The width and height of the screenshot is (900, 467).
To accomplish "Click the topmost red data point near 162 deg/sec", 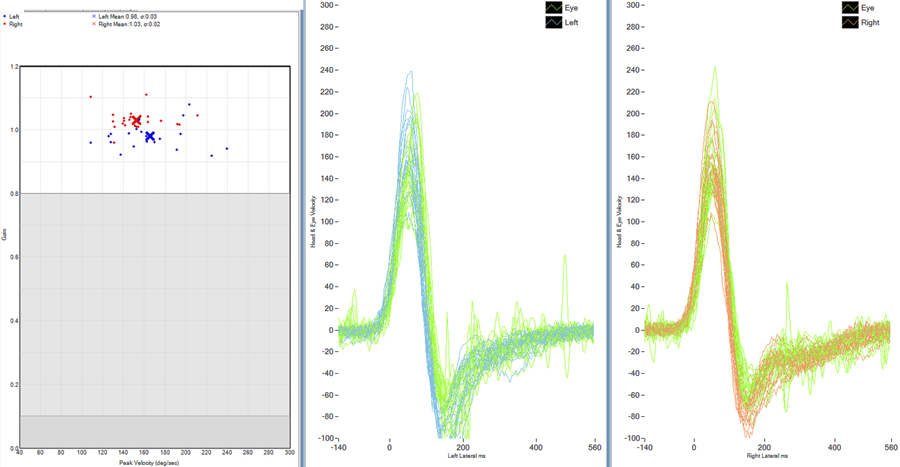I will click(x=146, y=95).
